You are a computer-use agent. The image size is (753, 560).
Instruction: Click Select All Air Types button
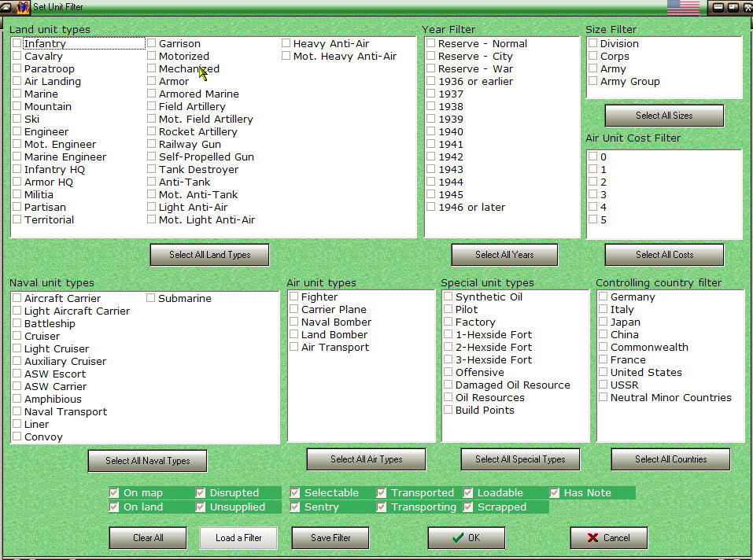367,459
